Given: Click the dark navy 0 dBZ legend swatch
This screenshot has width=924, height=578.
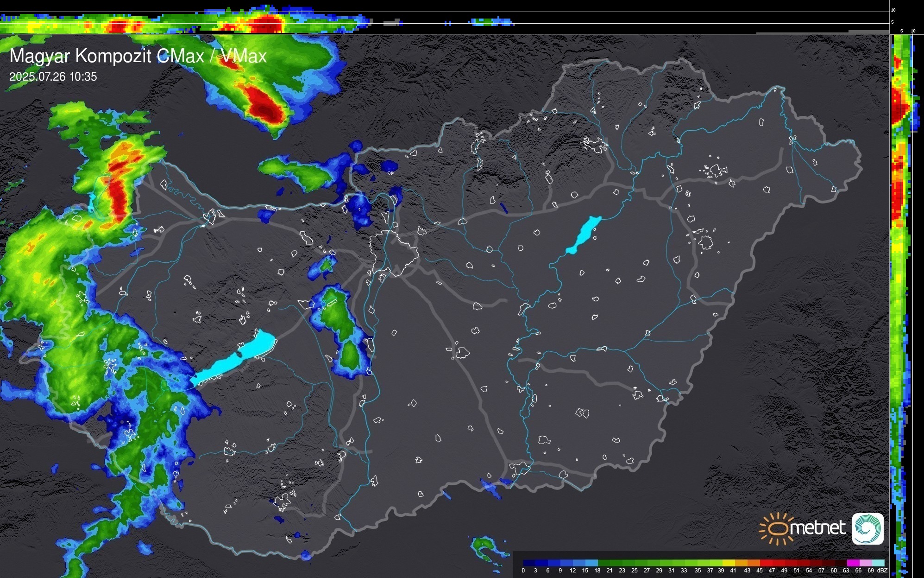Looking at the screenshot, I should pyautogui.click(x=529, y=563).
